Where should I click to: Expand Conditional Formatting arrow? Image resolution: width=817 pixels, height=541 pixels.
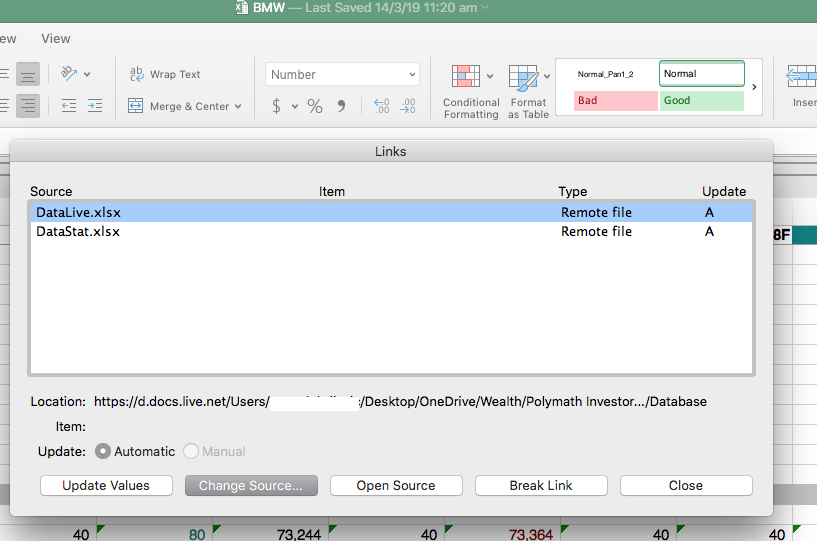pos(490,76)
